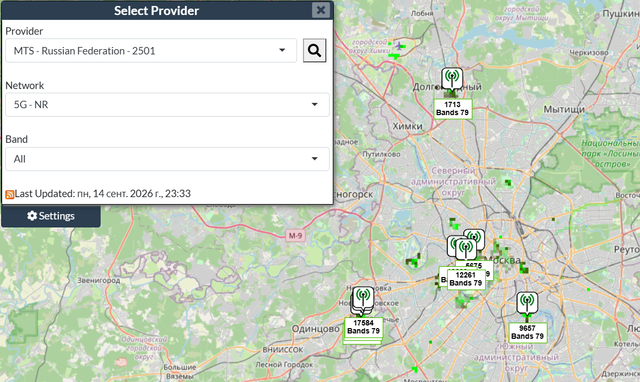Click the provider search magnifier button
Screen dimensions: 640x382
314,51
